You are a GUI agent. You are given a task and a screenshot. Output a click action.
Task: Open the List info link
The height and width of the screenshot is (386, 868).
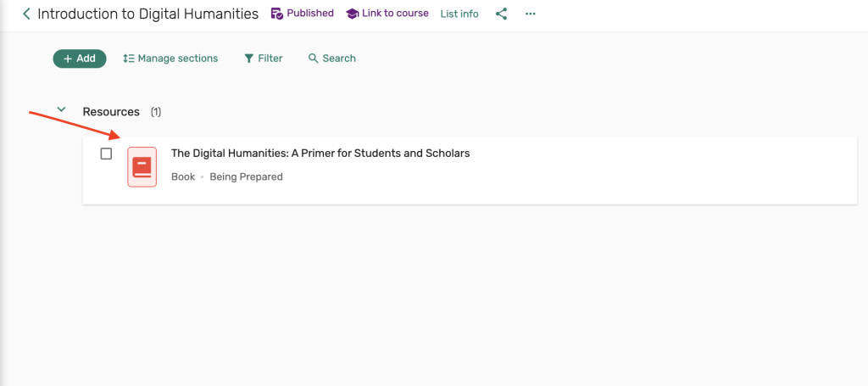(459, 14)
